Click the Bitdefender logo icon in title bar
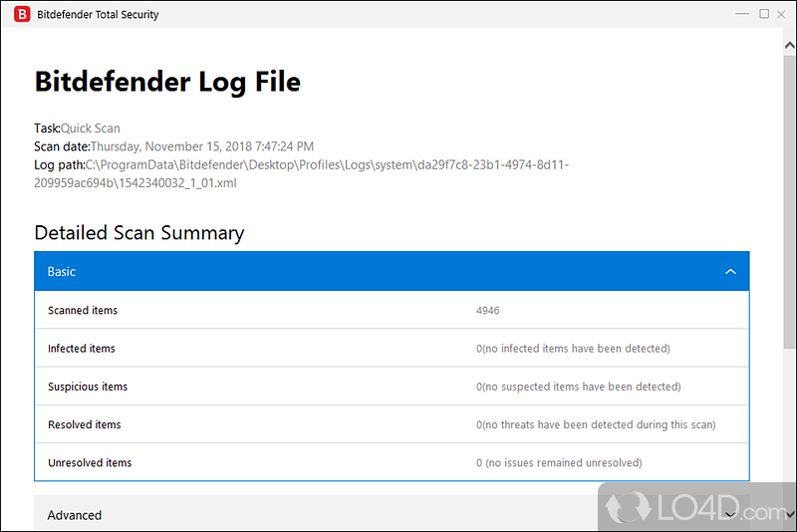797x532 pixels. pos(22,14)
